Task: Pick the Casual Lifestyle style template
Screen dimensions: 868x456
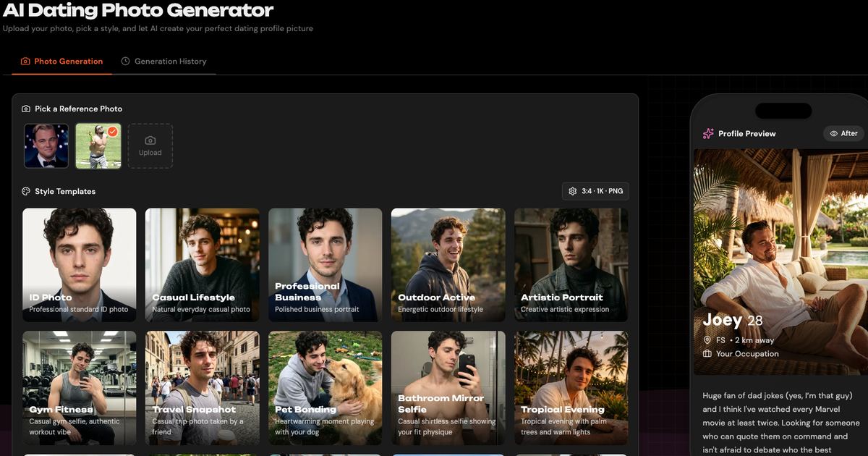Action: coord(203,265)
